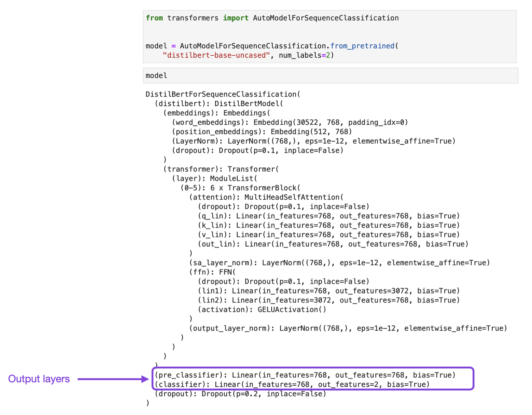
Task: Click the GELUActivation line
Action: (262, 310)
